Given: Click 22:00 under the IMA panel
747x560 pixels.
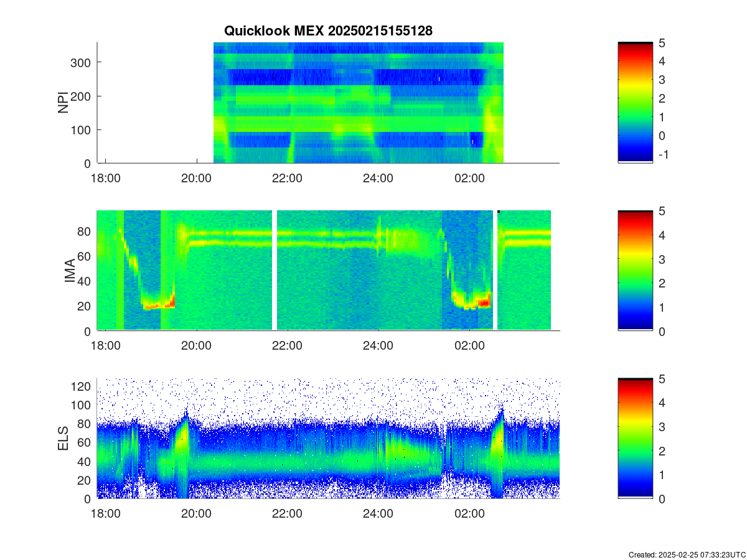Looking at the screenshot, I should (x=288, y=345).
